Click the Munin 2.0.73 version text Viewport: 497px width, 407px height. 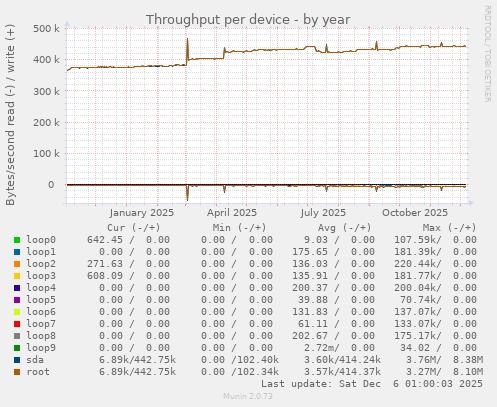click(248, 396)
